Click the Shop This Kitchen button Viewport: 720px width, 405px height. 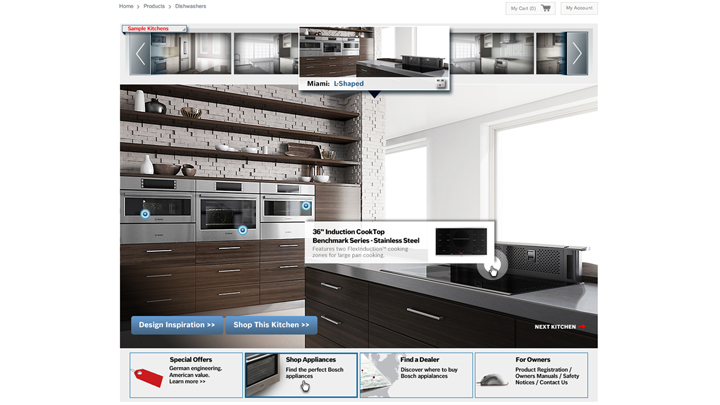(x=271, y=325)
